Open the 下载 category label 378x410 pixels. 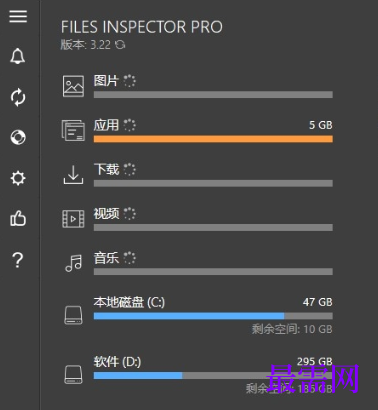pyautogui.click(x=106, y=169)
